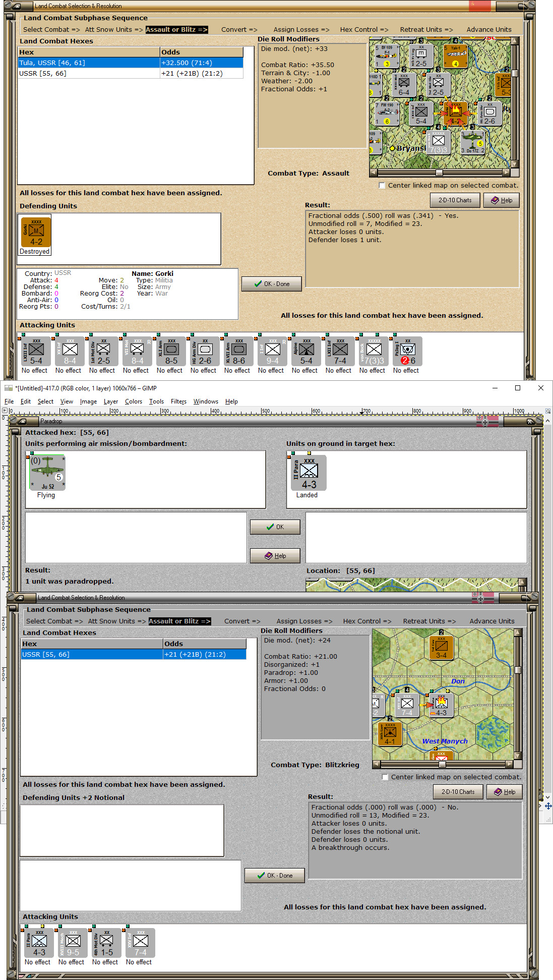Open the GIMP Windows menu
This screenshot has width=553, height=980.
click(x=206, y=401)
